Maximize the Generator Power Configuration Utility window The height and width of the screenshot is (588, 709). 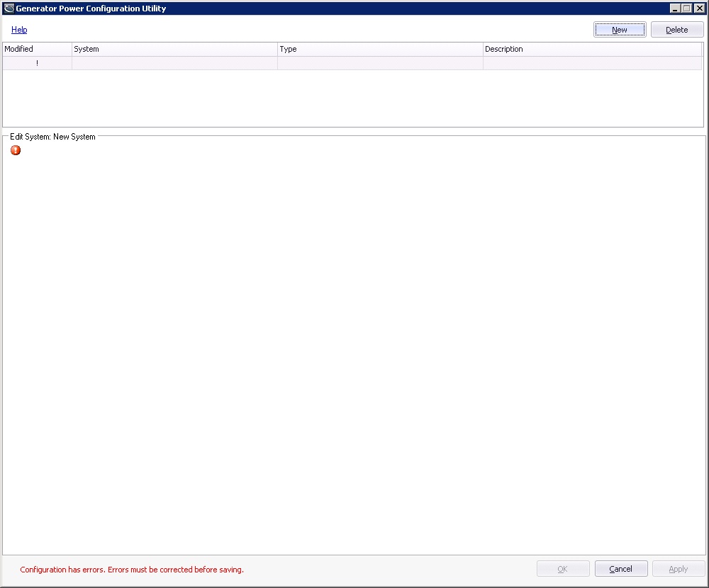[686, 8]
